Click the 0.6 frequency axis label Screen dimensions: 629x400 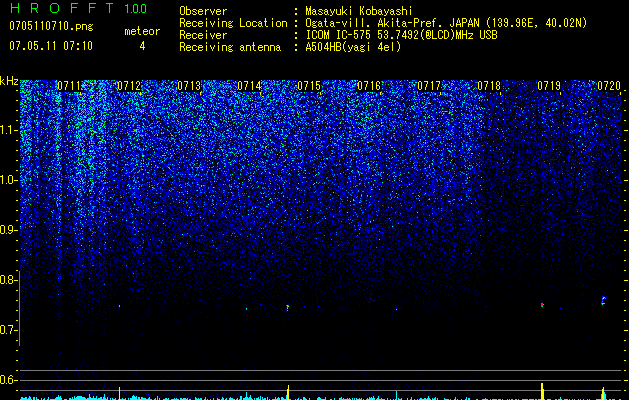coord(9,380)
